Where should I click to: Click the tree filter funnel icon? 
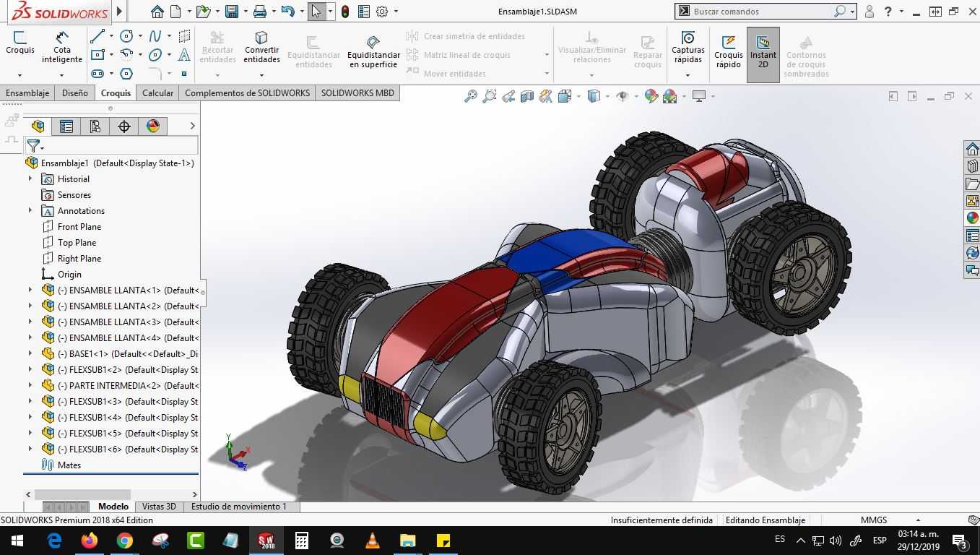pyautogui.click(x=33, y=147)
